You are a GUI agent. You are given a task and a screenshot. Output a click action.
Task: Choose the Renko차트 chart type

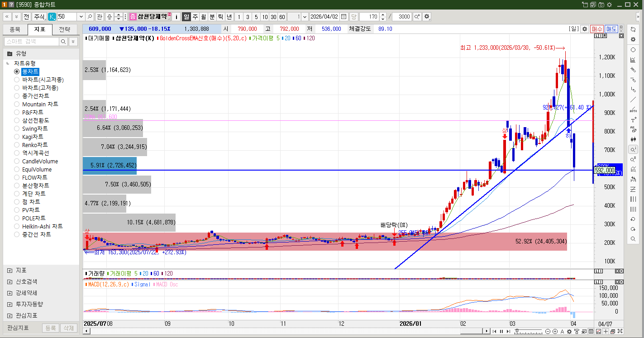coord(17,145)
